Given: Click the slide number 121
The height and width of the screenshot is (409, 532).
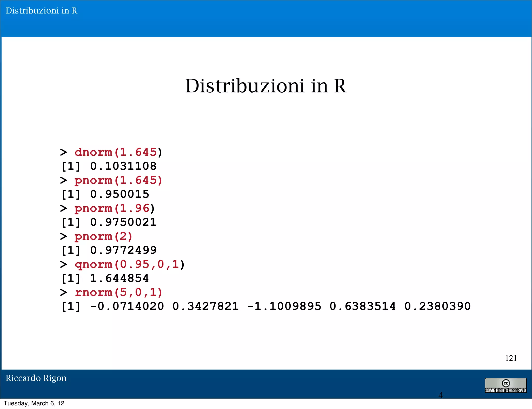Looking at the screenshot, I should pos(511,358).
